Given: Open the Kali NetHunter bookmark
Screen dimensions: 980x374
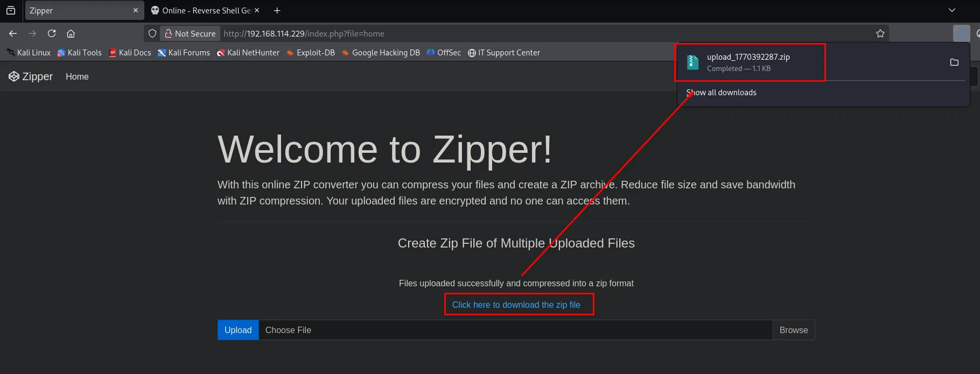Looking at the screenshot, I should (248, 53).
